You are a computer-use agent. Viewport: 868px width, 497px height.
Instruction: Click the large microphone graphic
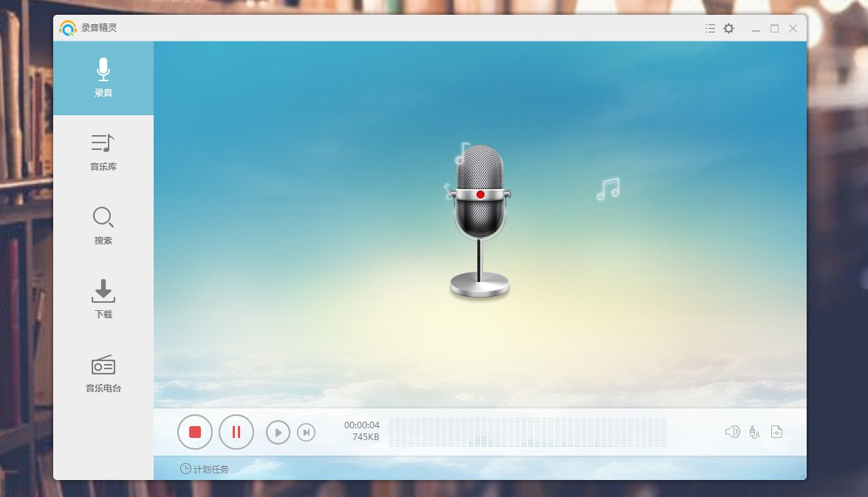pyautogui.click(x=479, y=221)
